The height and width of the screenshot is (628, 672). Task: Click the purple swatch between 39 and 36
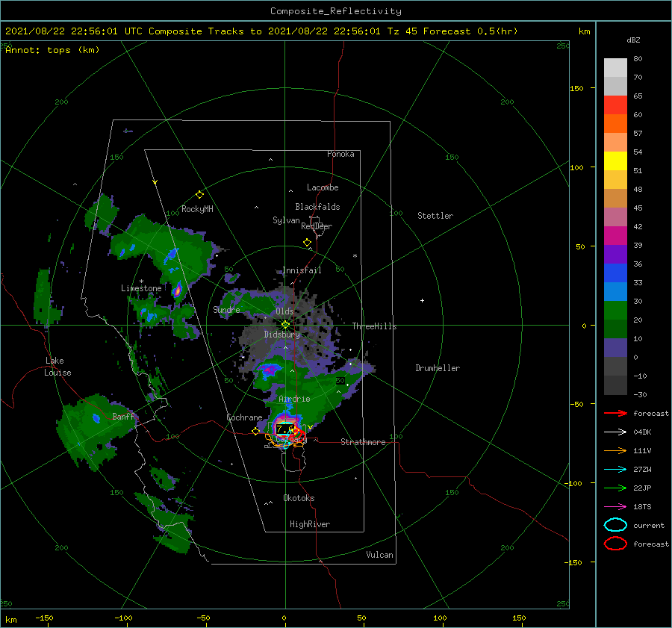[x=615, y=254]
